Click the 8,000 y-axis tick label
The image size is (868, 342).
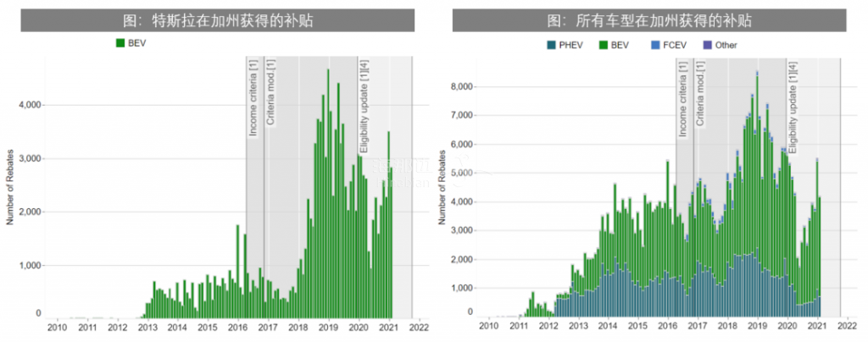click(x=464, y=86)
